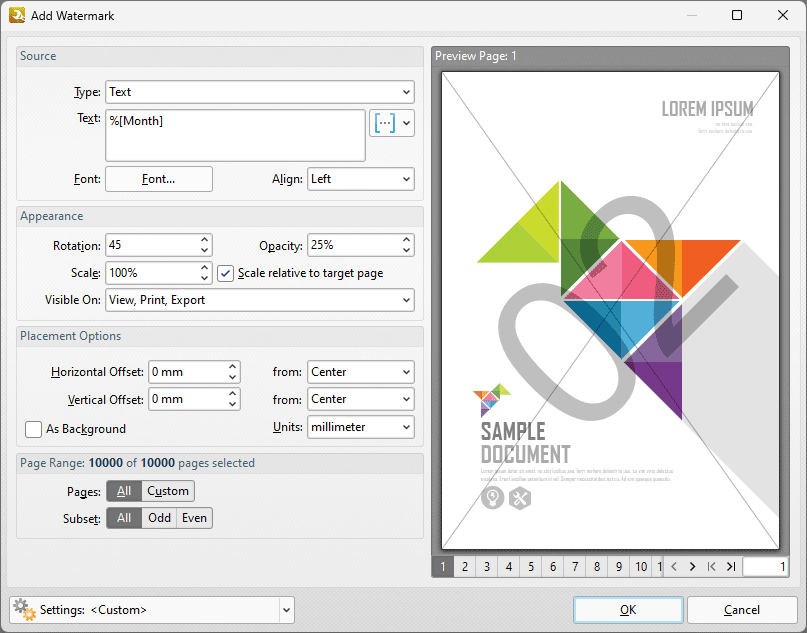The height and width of the screenshot is (633, 807).
Task: Confirm with the OK button
Action: (x=628, y=610)
